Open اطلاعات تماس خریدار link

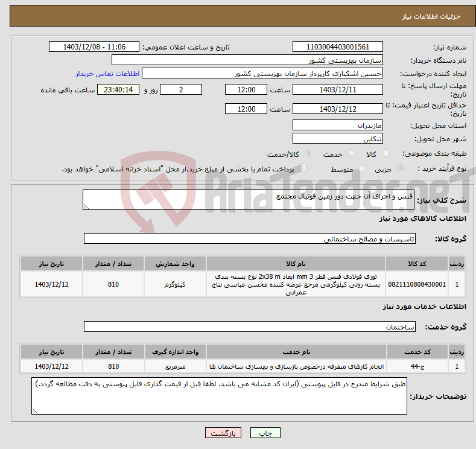[x=107, y=74]
